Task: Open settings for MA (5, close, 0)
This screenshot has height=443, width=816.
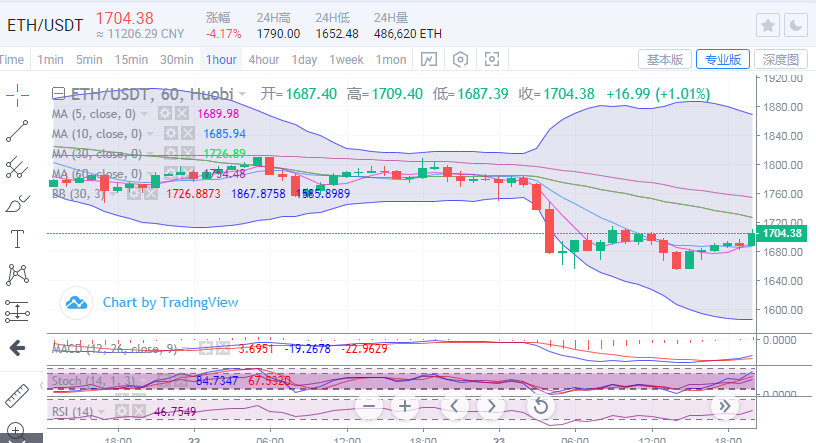Action: coord(165,113)
